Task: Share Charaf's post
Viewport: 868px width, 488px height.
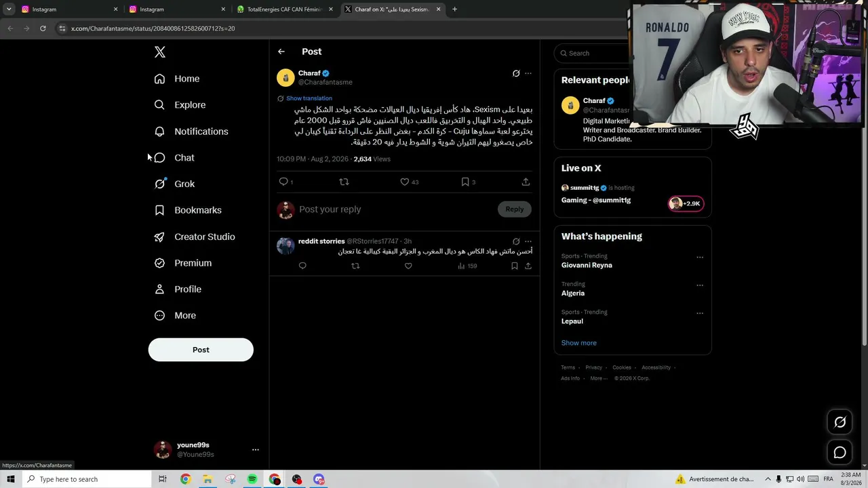Action: click(526, 182)
